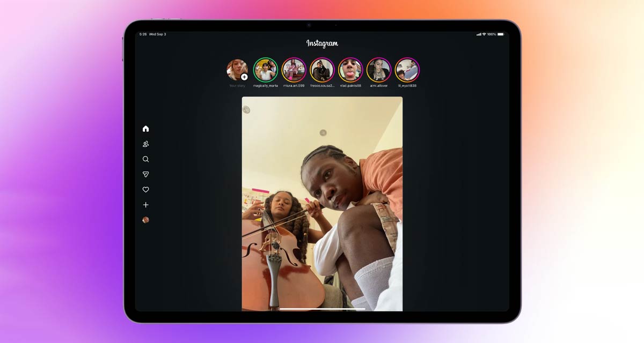644x343 pixels.
Task: Open your profile from sidebar avatar
Action: point(145,220)
